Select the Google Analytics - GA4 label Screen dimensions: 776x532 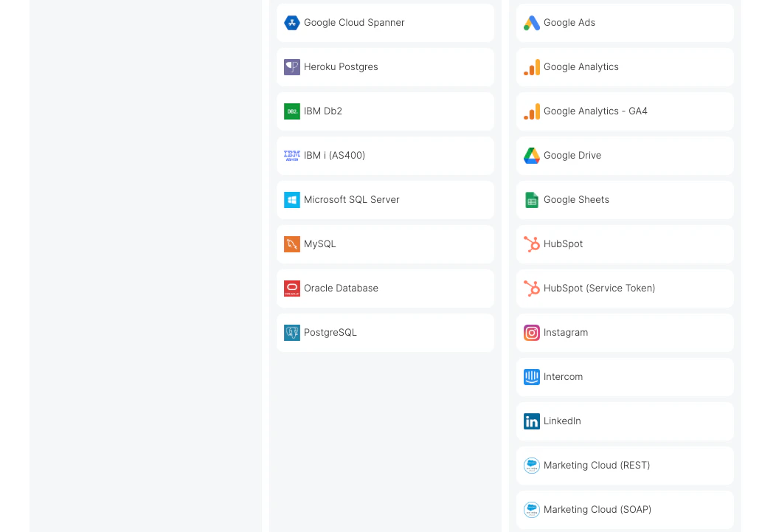(595, 111)
